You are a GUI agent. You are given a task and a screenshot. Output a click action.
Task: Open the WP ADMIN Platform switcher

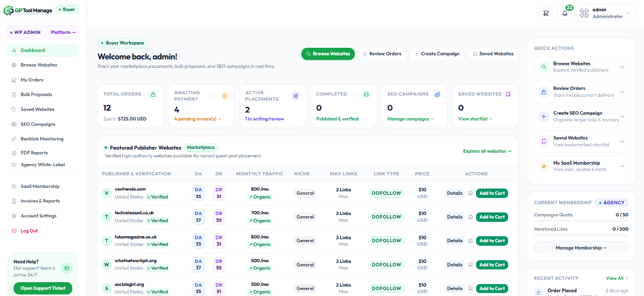coord(43,33)
